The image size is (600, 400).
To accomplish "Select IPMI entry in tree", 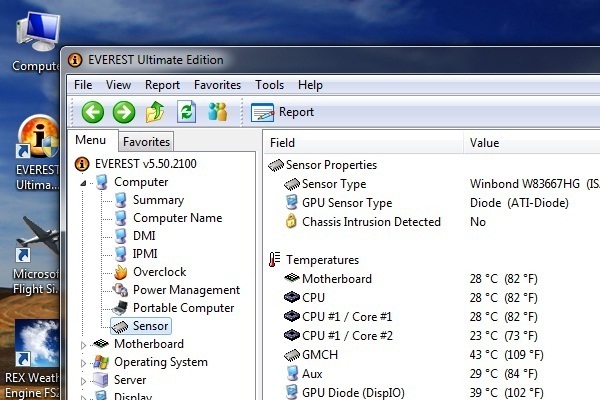I will click(x=136, y=254).
